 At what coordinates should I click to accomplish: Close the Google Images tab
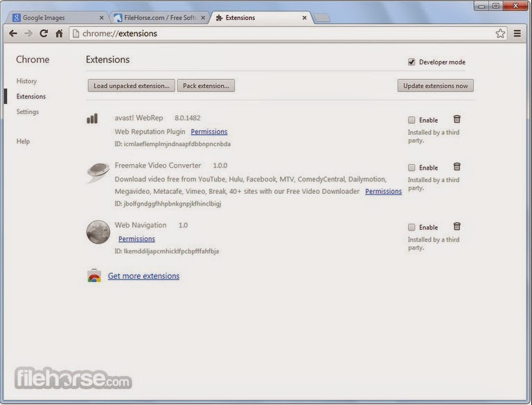tap(101, 17)
